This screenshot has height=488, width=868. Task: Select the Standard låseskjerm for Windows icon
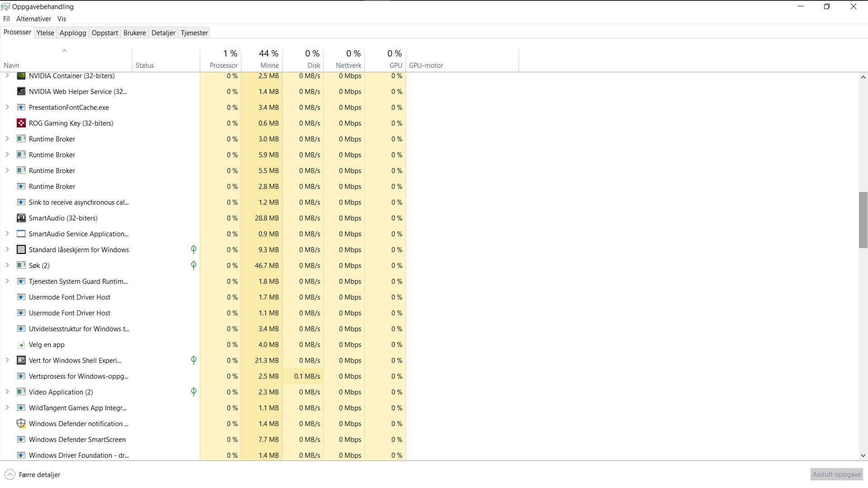click(x=21, y=250)
